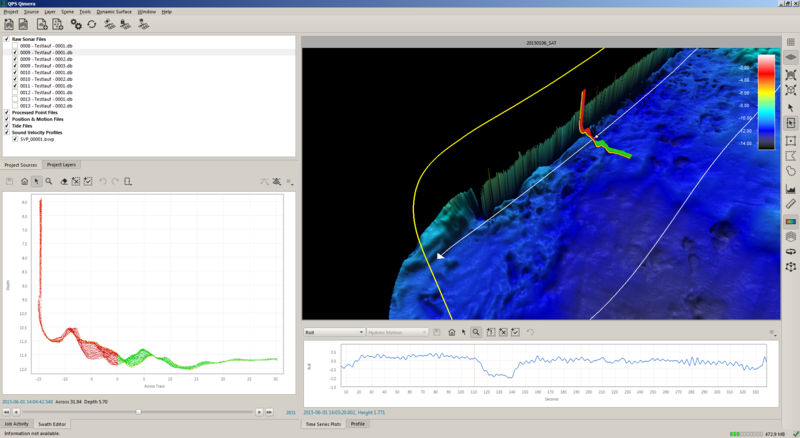Open the Swath Editor toolbar options menu arrow
The height and width of the screenshot is (438, 800).
click(x=290, y=182)
